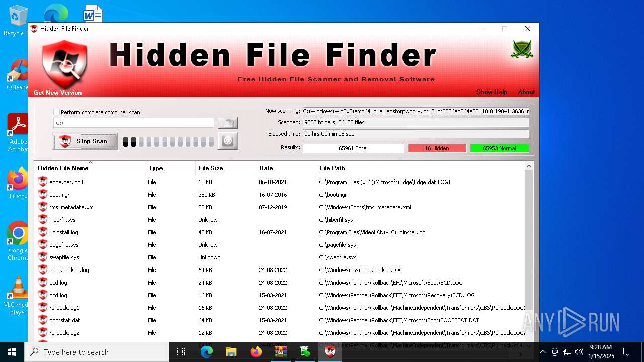The image size is (644, 362).
Task: Open WinRAR from the taskbar
Action: [281, 352]
